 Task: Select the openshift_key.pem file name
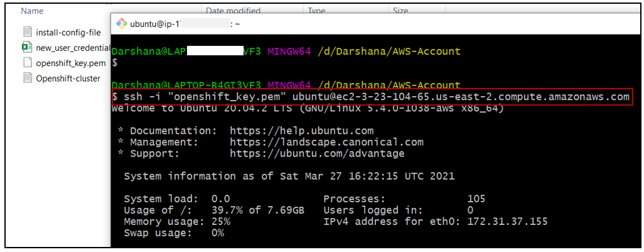pos(71,63)
